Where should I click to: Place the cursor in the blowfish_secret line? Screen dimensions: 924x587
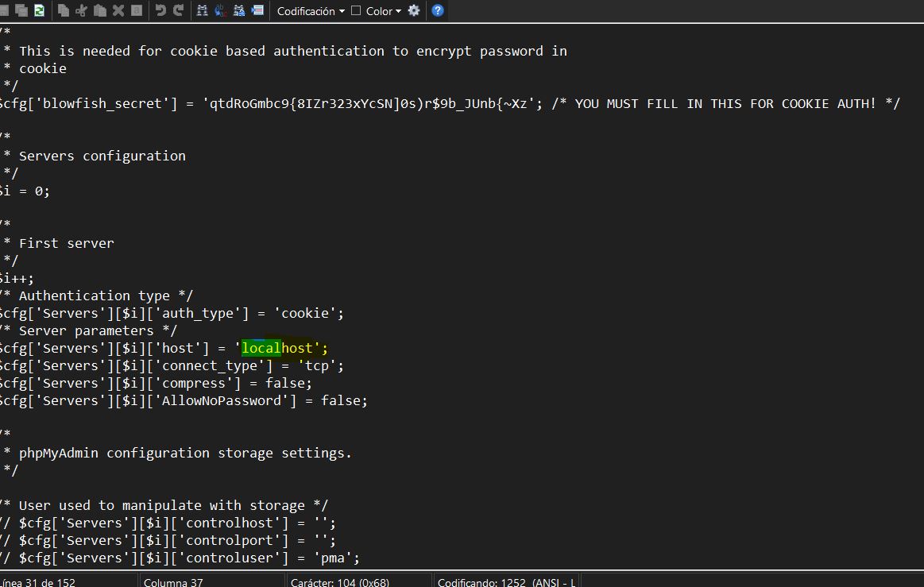click(318, 103)
